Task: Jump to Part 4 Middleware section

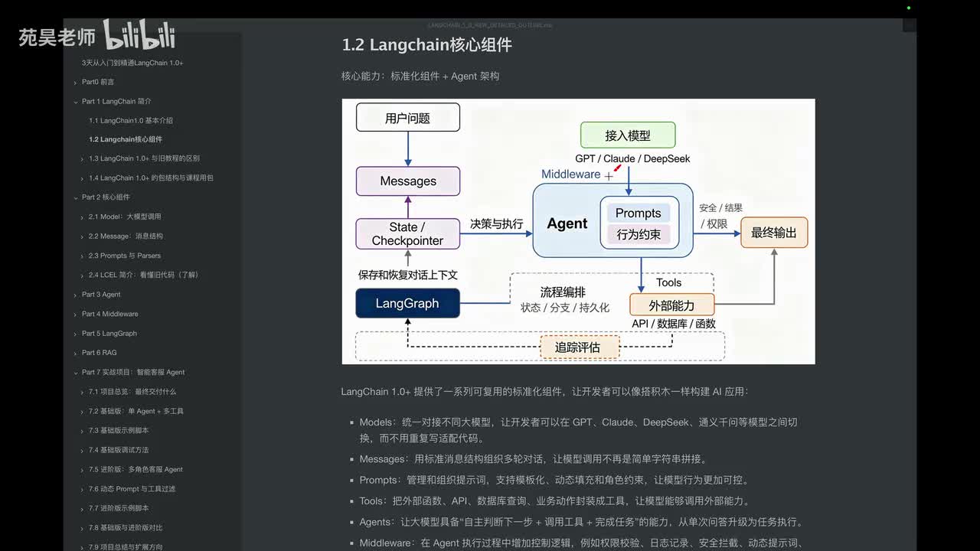Action: (x=110, y=314)
